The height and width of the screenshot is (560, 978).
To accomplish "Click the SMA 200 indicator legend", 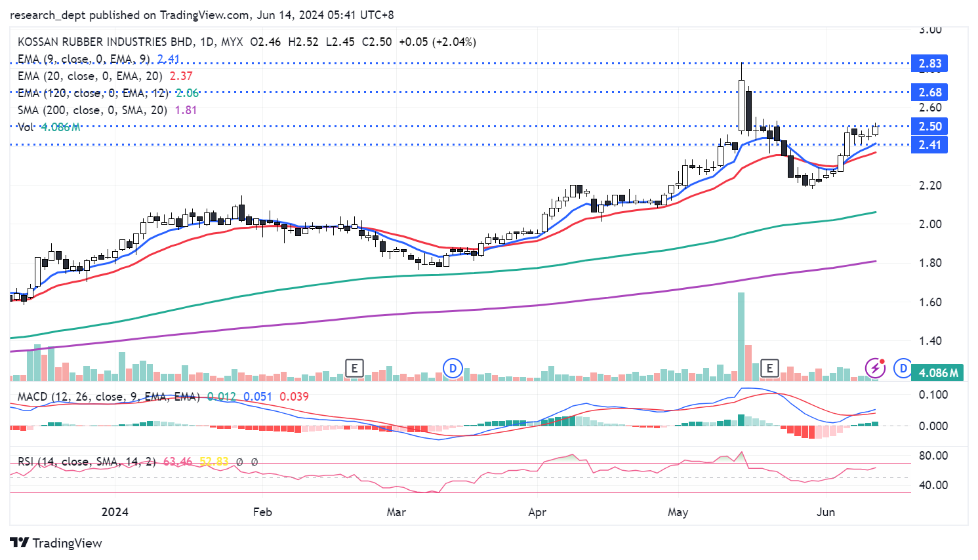I will 92,110.
